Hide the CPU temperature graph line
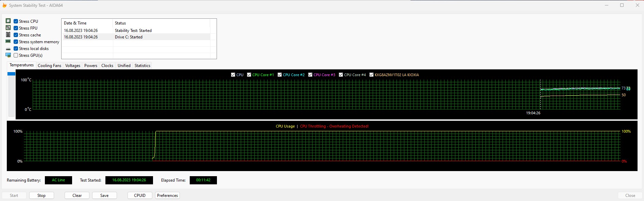The height and width of the screenshot is (201, 644). tap(233, 75)
